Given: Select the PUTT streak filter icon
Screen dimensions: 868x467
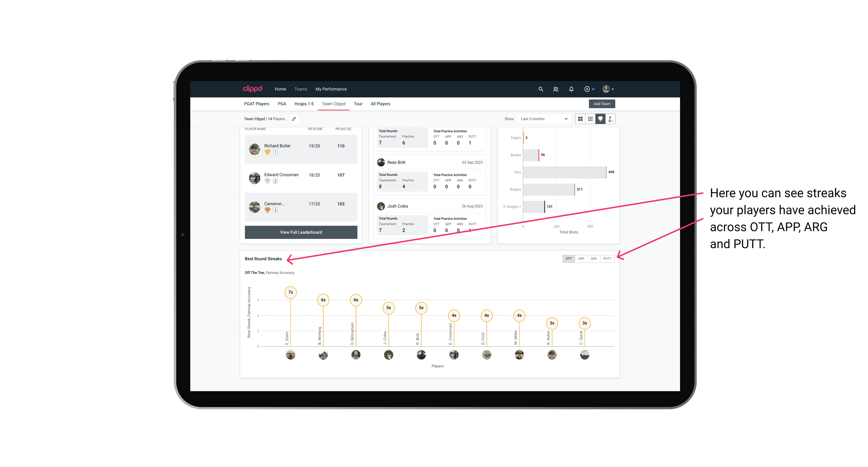Looking at the screenshot, I should tap(607, 258).
